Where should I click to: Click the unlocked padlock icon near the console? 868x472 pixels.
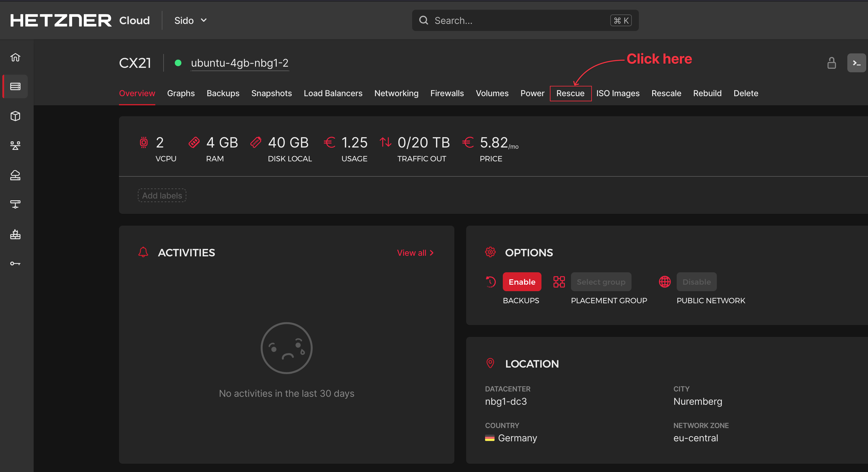[x=831, y=63]
